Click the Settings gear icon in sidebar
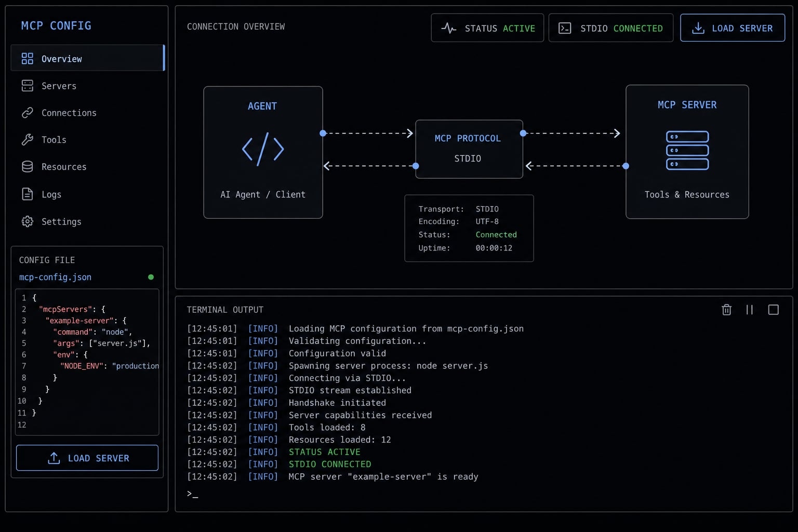The height and width of the screenshot is (532, 798). tap(28, 221)
